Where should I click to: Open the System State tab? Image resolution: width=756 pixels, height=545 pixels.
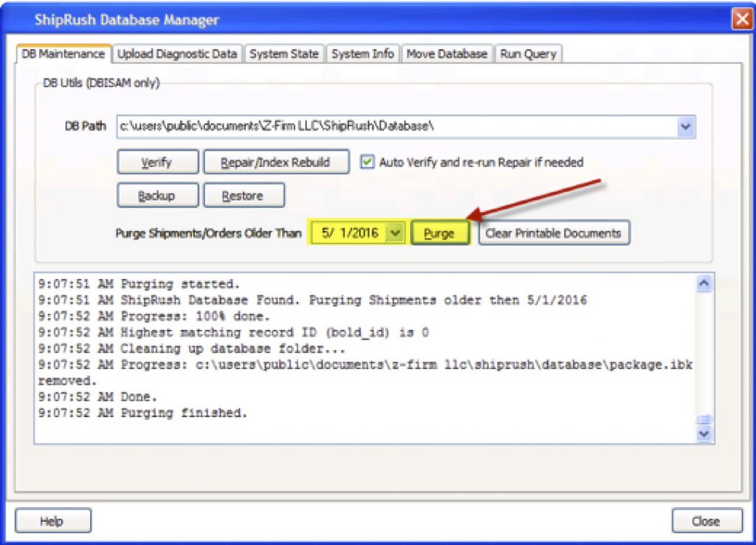pos(284,53)
